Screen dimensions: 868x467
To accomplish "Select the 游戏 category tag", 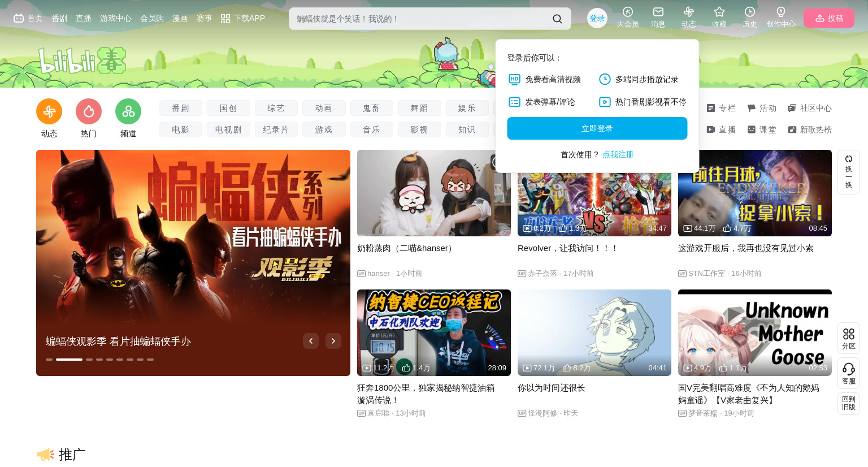I will (324, 129).
